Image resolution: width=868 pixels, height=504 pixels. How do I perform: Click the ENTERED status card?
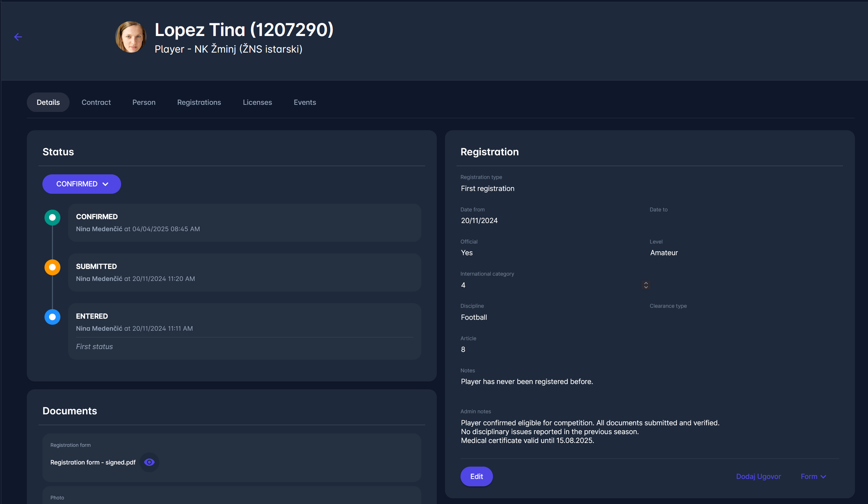point(244,331)
